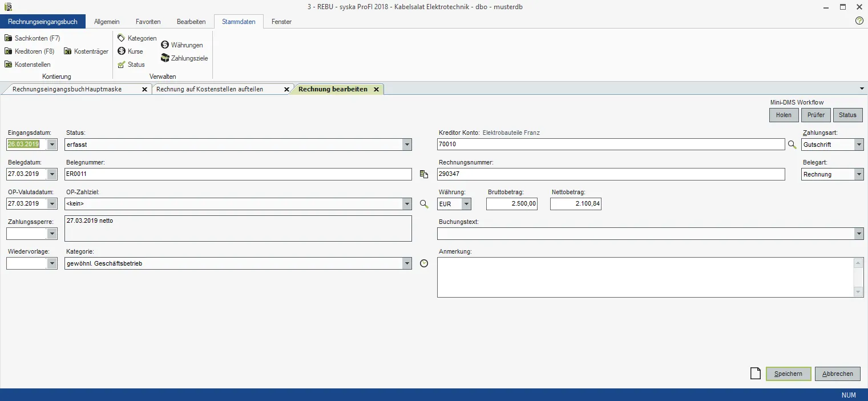Click the NUM status bar indicator

[849, 395]
